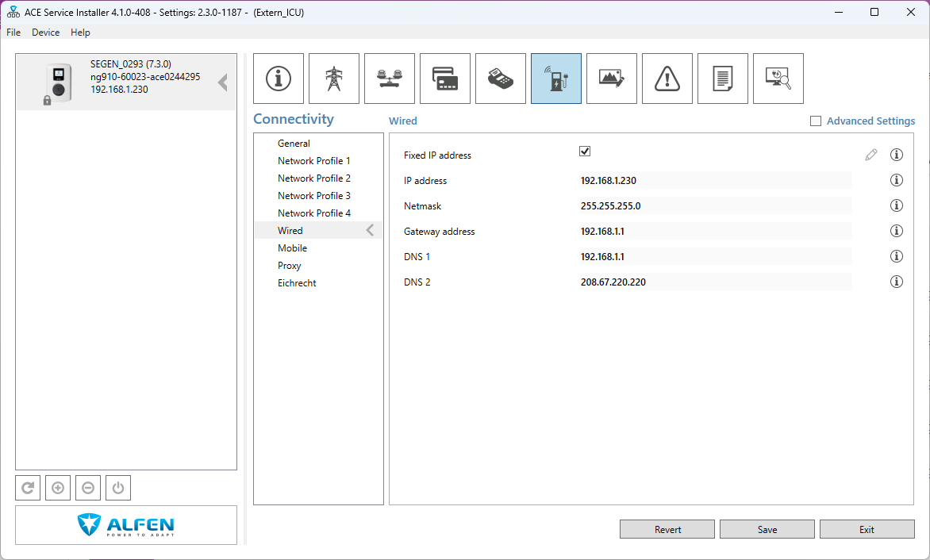The height and width of the screenshot is (560, 930).
Task: Open the power grid pylon settings
Action: 334,79
